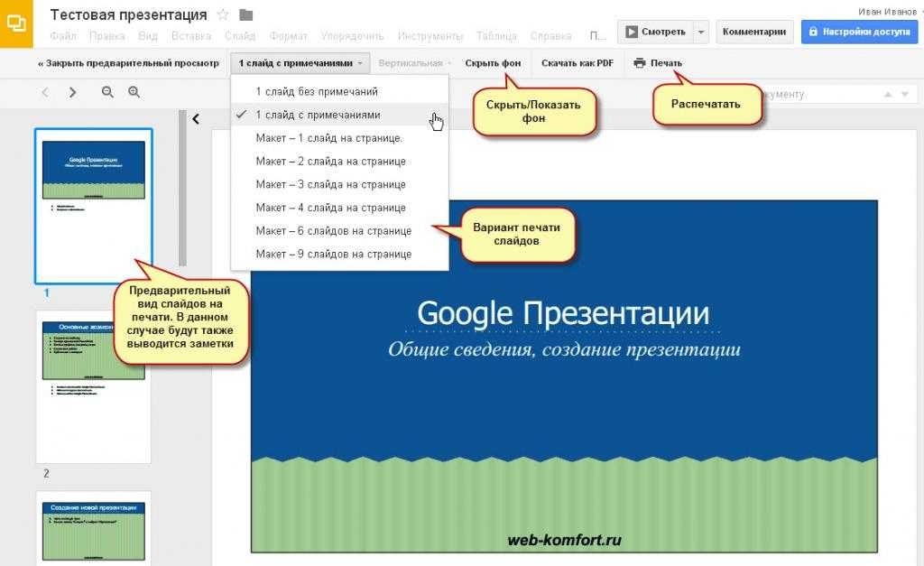Click subtitle 'Общие сведения, создание презентации'
924x566 pixels.
[564, 349]
